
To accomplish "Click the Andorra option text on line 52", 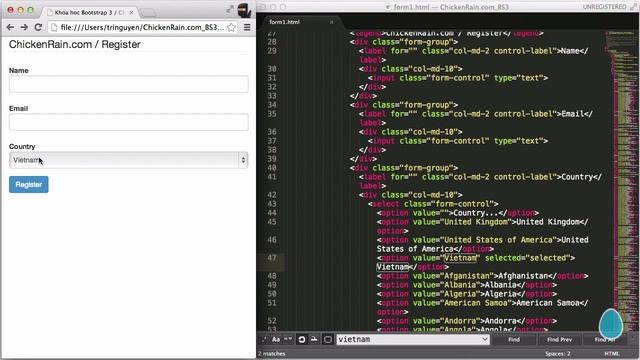I will [x=500, y=321].
